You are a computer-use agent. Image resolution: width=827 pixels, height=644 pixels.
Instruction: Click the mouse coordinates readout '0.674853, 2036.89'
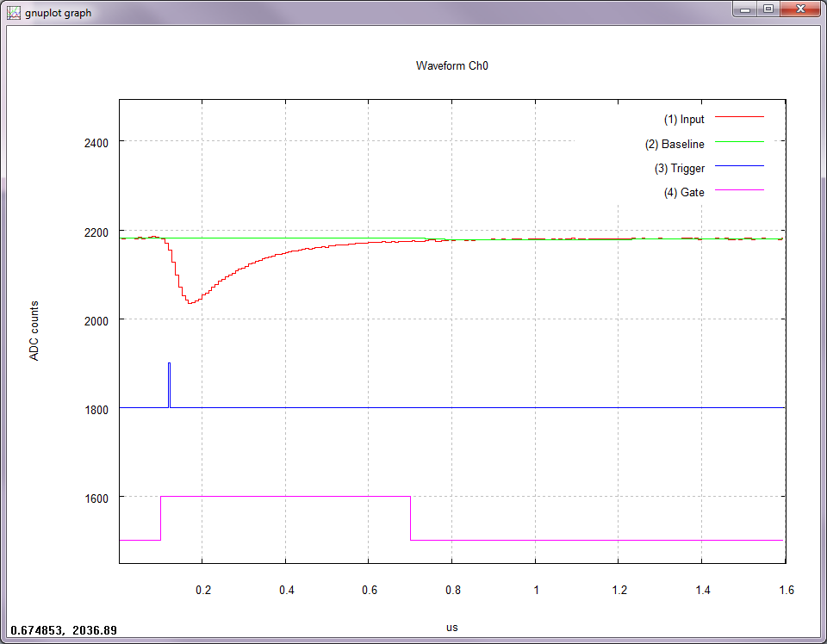click(x=64, y=630)
